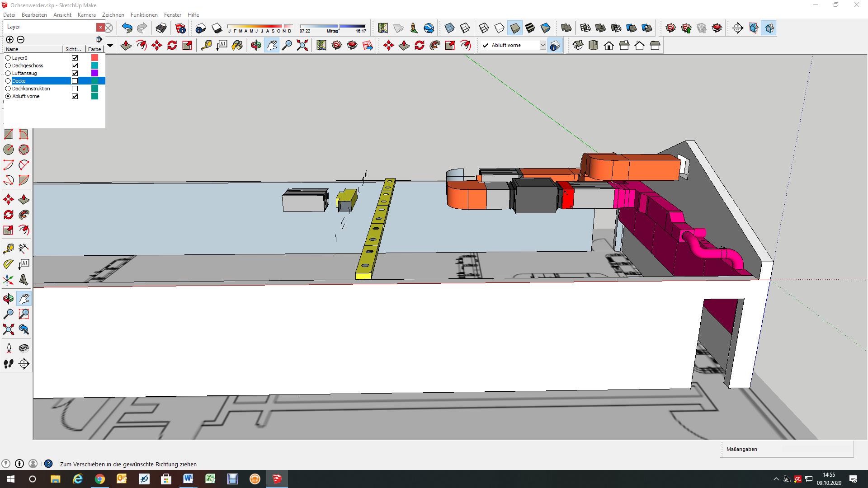Uncheck visibility of Luftansaug layer

(75, 73)
